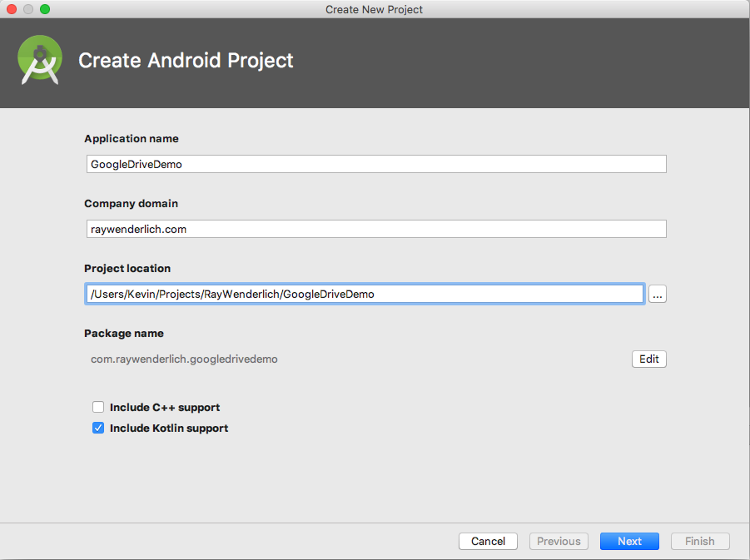The image size is (750, 560).
Task: Close the dialog with the red button
Action: pyautogui.click(x=11, y=8)
